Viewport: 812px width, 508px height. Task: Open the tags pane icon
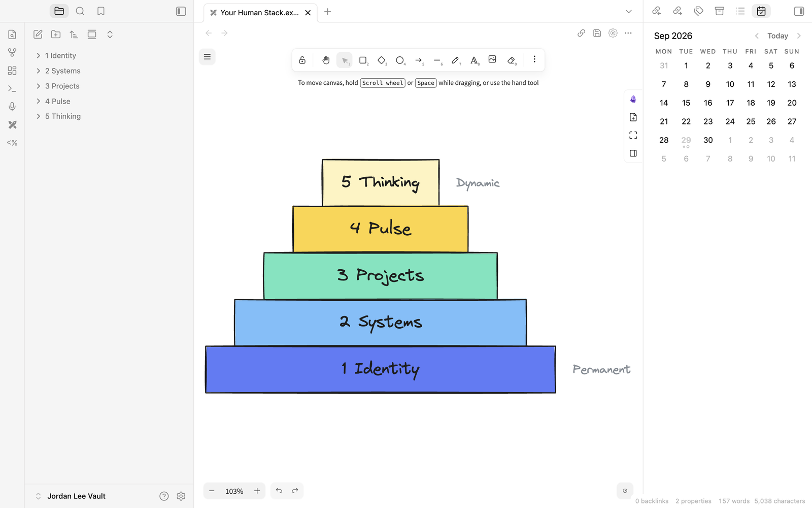(x=699, y=11)
